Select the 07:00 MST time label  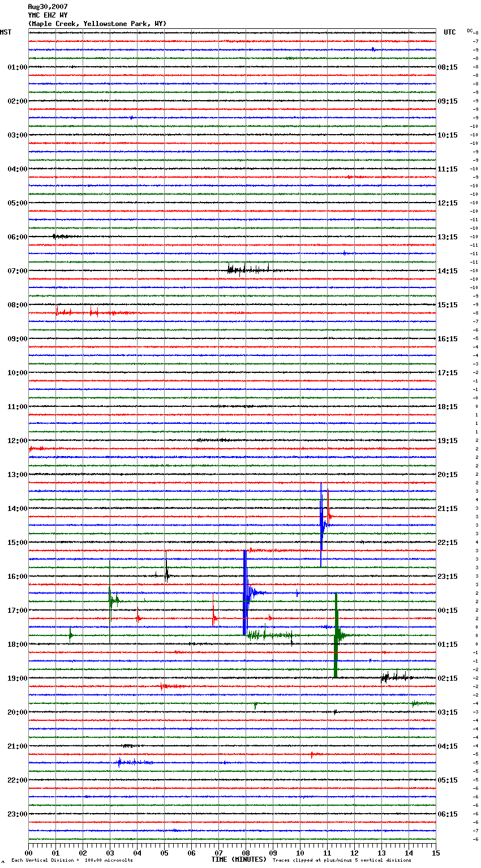18,271
